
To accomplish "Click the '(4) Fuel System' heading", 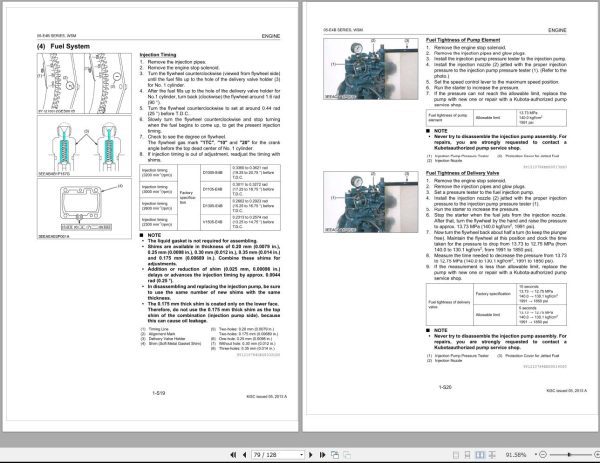I will click(63, 46).
